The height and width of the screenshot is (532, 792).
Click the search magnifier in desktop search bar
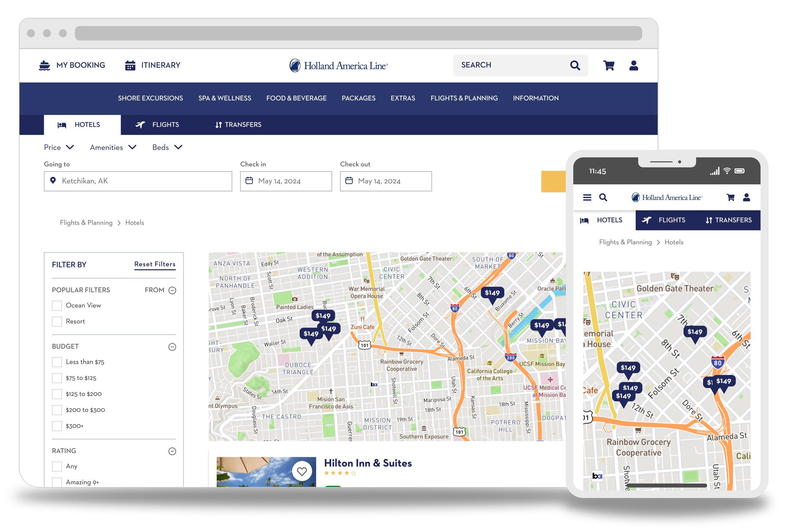pyautogui.click(x=575, y=65)
